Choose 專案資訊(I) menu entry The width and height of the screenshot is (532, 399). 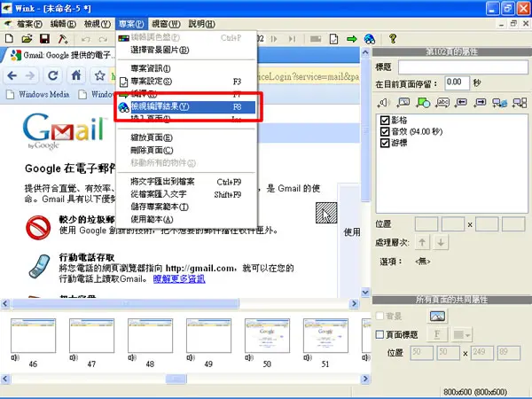coord(186,68)
